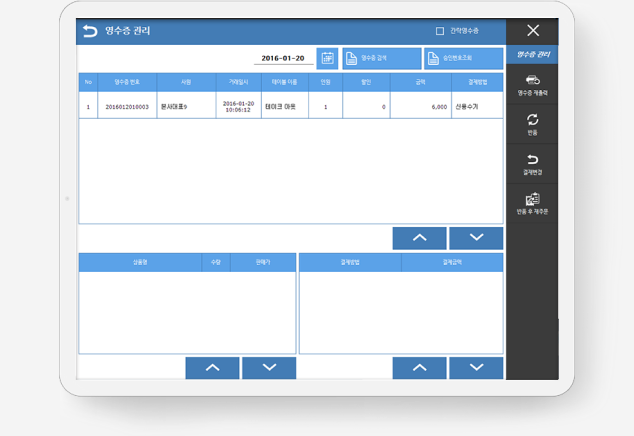Screen dimensions: 634x436
Task: Click up chevron under the product list
Action: [x=212, y=368]
